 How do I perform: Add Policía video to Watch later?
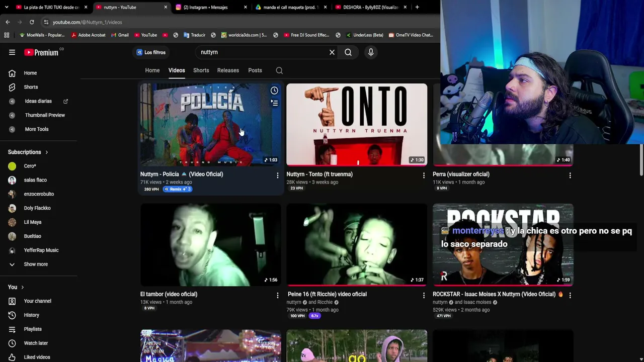coord(274,90)
